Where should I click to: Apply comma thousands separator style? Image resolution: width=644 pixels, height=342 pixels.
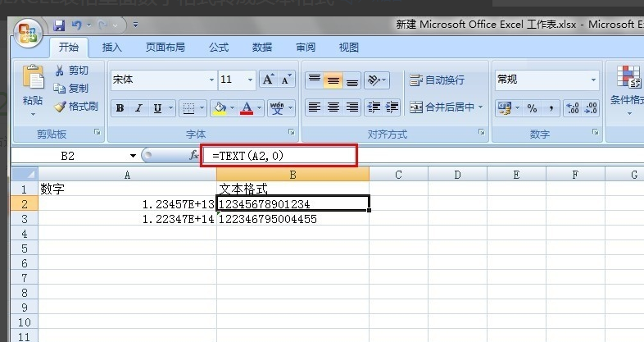click(x=551, y=108)
